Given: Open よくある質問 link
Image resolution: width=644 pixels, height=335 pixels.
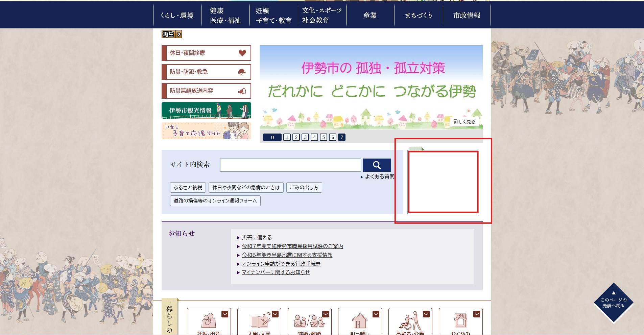Looking at the screenshot, I should coord(380,176).
